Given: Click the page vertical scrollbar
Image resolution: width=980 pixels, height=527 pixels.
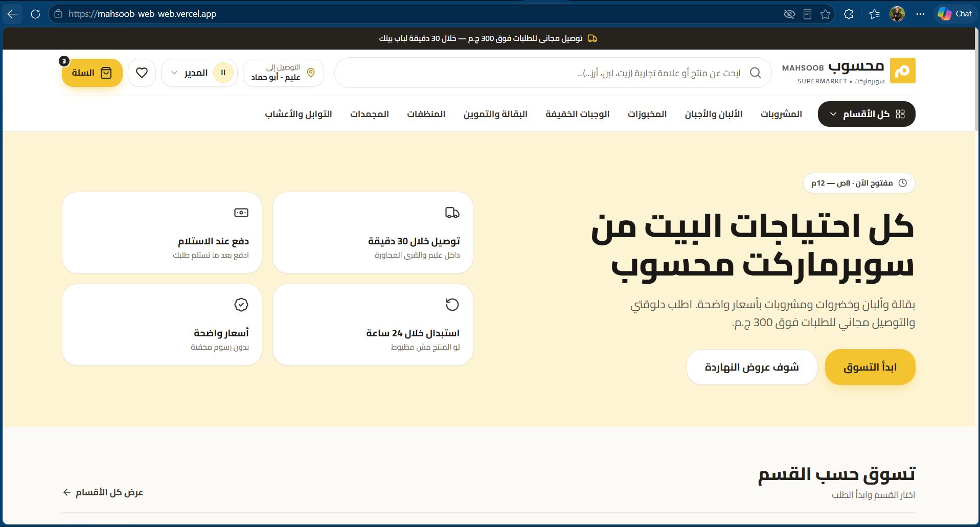Looking at the screenshot, I should 976,79.
